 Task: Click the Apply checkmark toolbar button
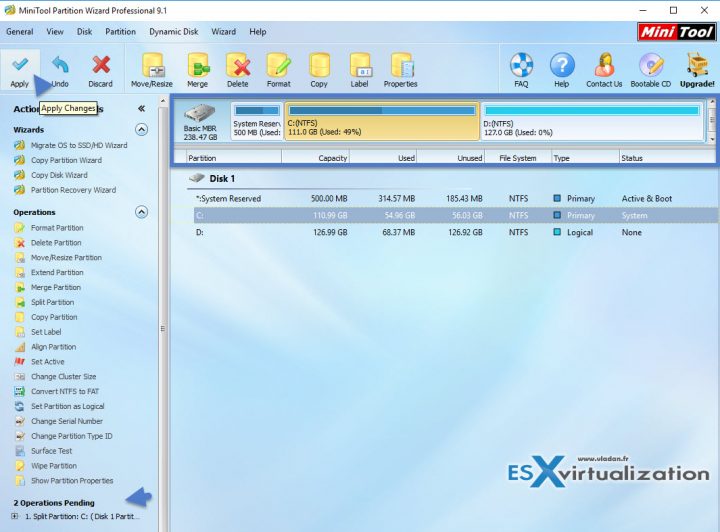pyautogui.click(x=20, y=71)
